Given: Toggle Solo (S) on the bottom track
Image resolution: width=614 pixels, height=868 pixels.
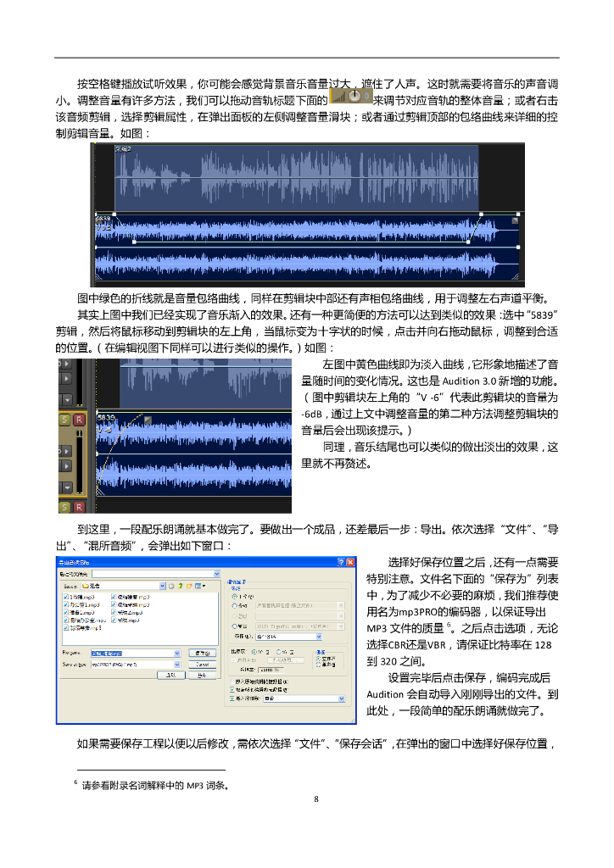Looking at the screenshot, I should [64, 507].
